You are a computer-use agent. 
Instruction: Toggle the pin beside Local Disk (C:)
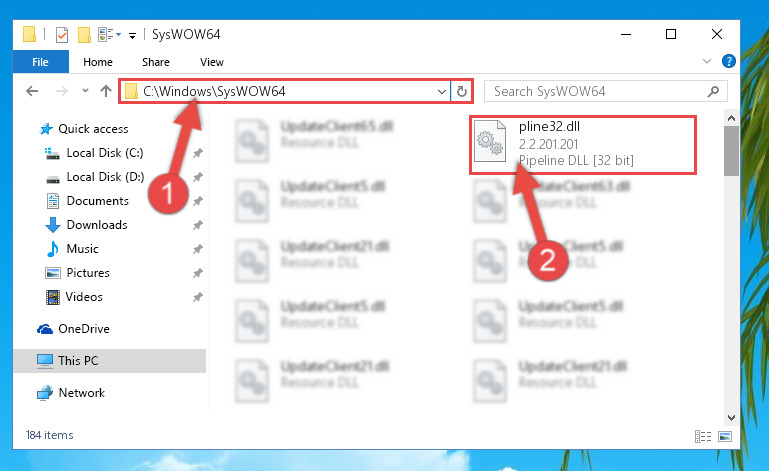click(x=198, y=153)
